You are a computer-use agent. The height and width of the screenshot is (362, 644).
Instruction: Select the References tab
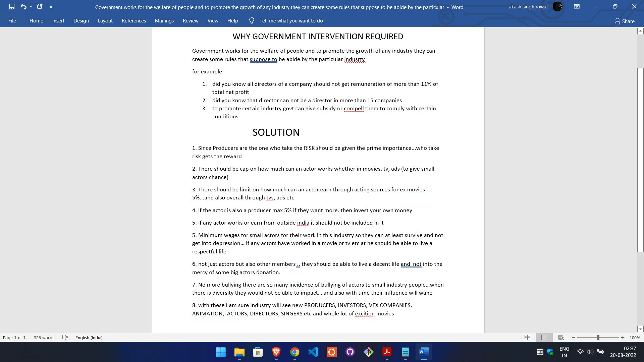[134, 21]
